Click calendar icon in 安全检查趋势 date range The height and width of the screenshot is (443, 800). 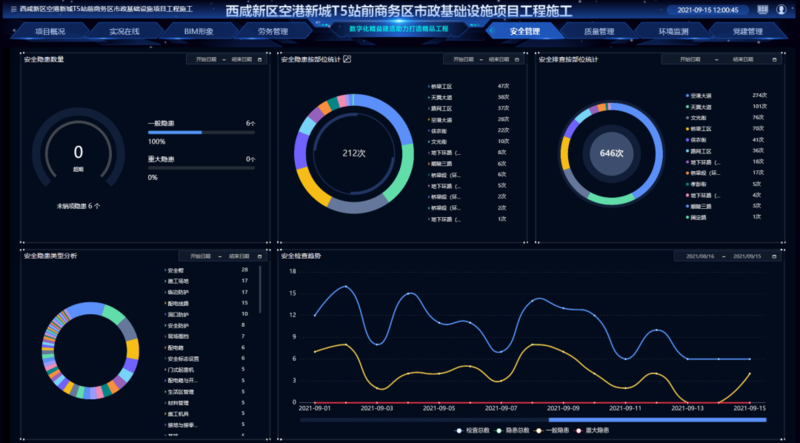tap(775, 256)
